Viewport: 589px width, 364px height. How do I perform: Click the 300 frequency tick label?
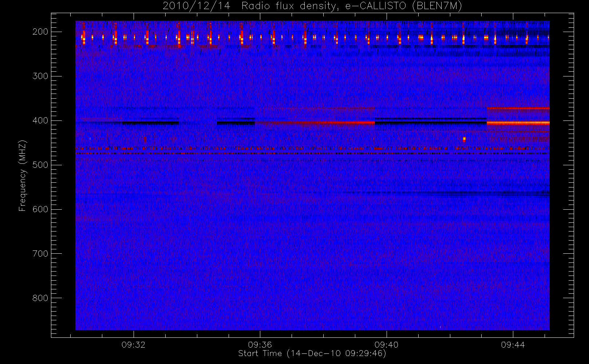click(x=40, y=76)
